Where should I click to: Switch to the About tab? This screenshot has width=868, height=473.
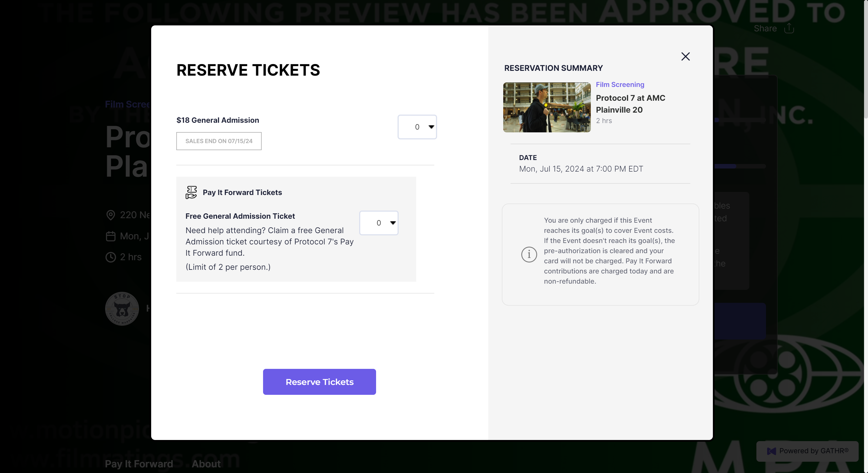206,464
